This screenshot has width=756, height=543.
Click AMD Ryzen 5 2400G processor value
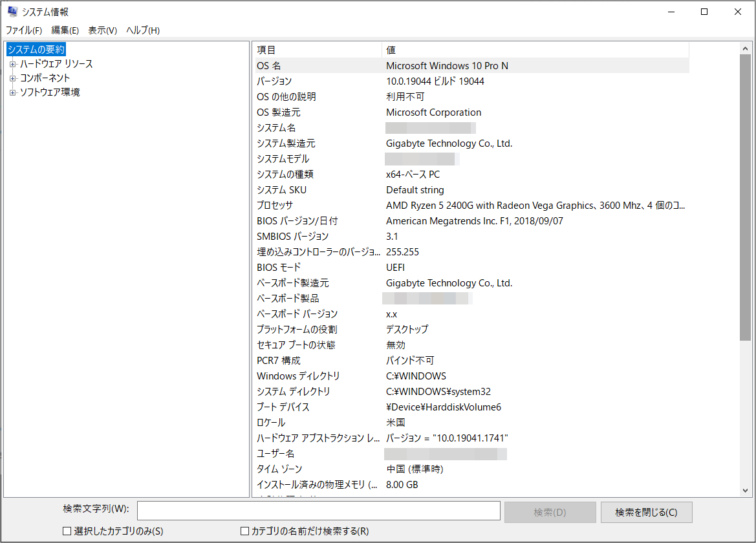pos(535,206)
